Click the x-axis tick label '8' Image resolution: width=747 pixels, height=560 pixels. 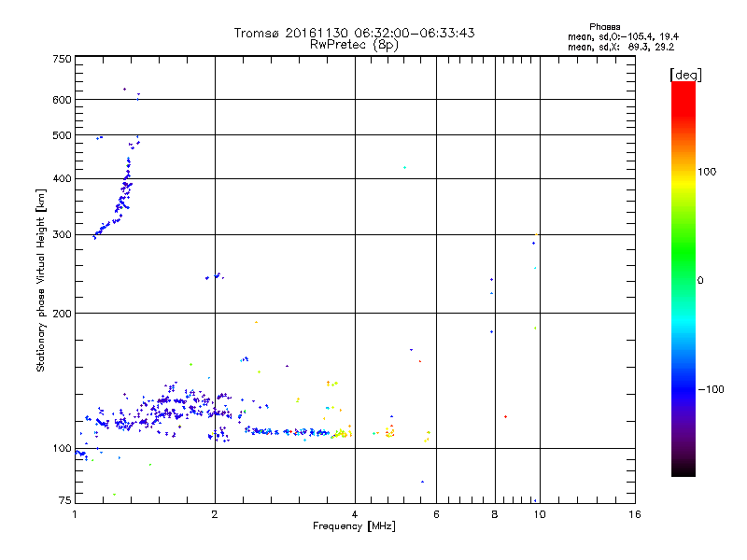pyautogui.click(x=495, y=514)
